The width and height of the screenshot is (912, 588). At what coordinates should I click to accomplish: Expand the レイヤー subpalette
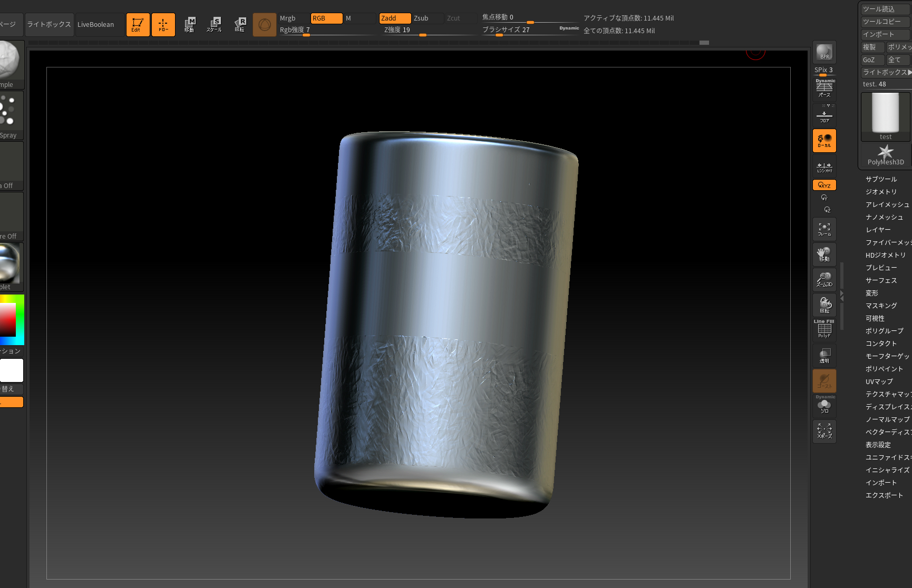878,230
